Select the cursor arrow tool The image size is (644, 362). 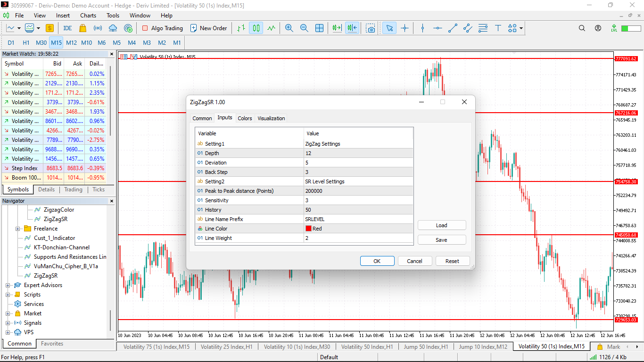coord(389,28)
